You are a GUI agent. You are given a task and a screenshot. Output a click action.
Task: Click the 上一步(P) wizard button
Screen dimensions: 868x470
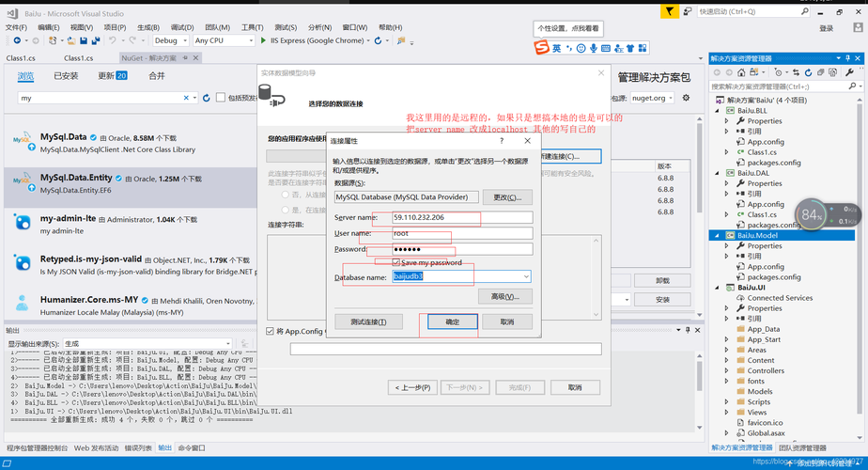[x=413, y=387]
